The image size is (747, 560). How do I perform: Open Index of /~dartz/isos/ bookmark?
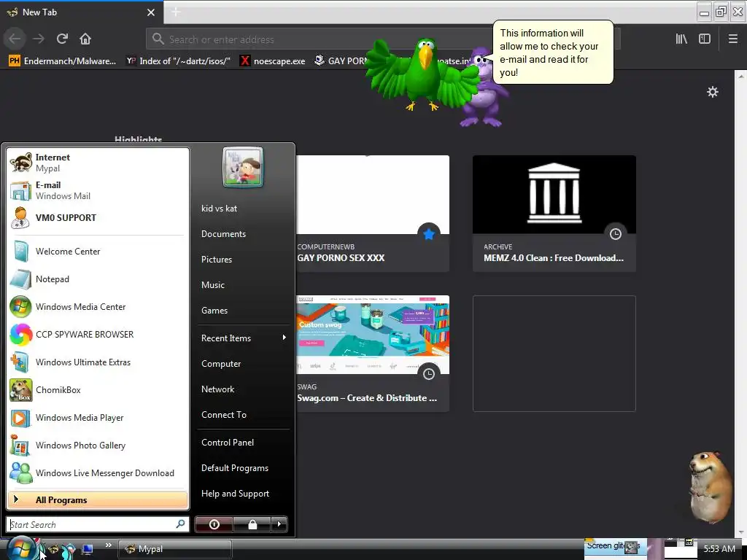178,61
